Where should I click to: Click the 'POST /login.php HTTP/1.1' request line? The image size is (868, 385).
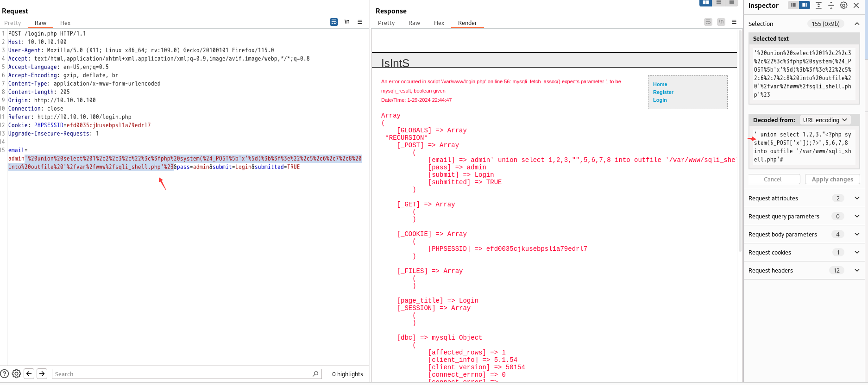(x=47, y=33)
